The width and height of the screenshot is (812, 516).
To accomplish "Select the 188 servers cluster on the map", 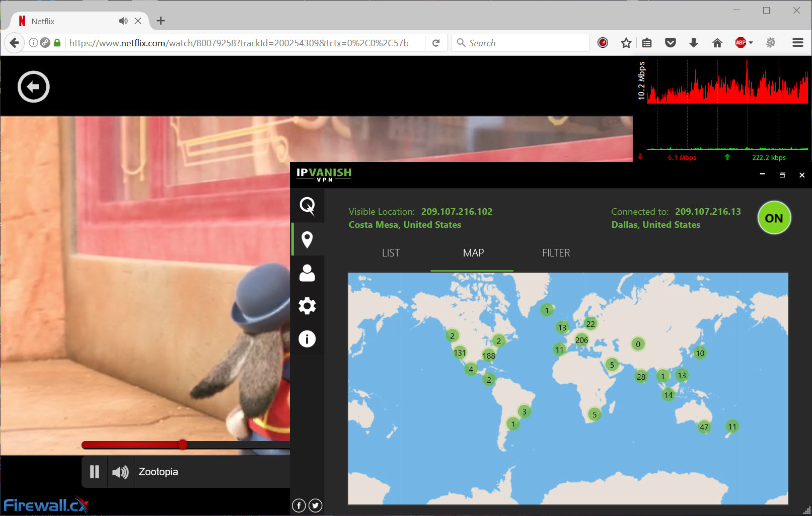I will [489, 356].
